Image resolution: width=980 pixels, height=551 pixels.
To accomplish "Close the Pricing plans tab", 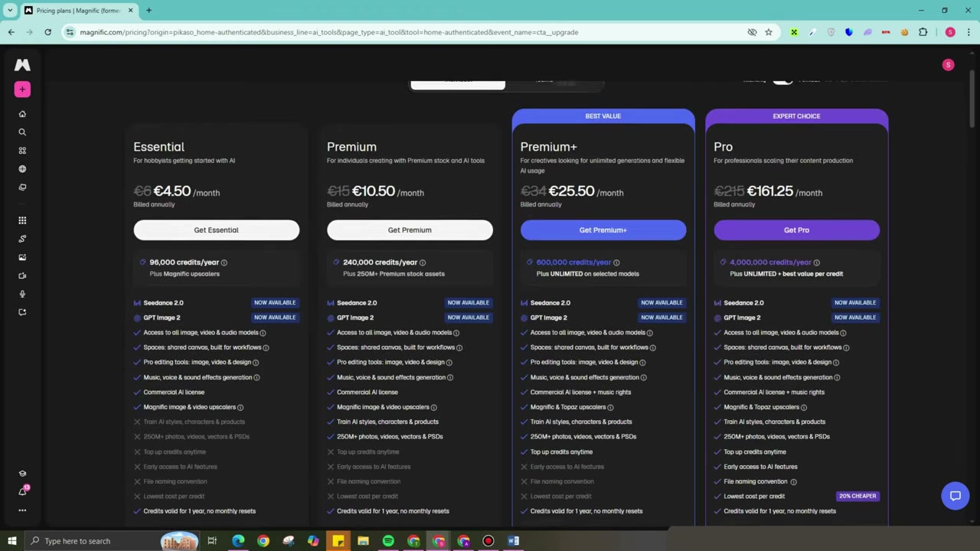I will click(x=130, y=11).
